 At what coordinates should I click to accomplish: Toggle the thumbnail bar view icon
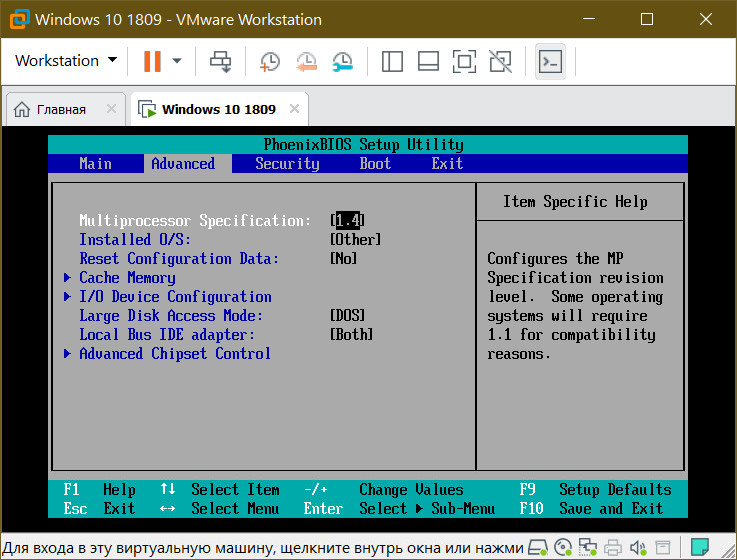coord(428,61)
